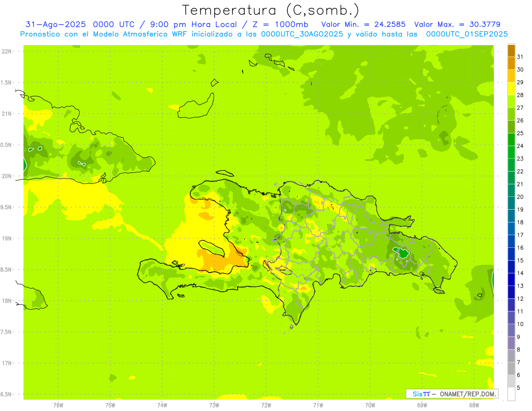Click yellow legend swatch between 28 and 29
The image size is (532, 411).
click(x=511, y=89)
